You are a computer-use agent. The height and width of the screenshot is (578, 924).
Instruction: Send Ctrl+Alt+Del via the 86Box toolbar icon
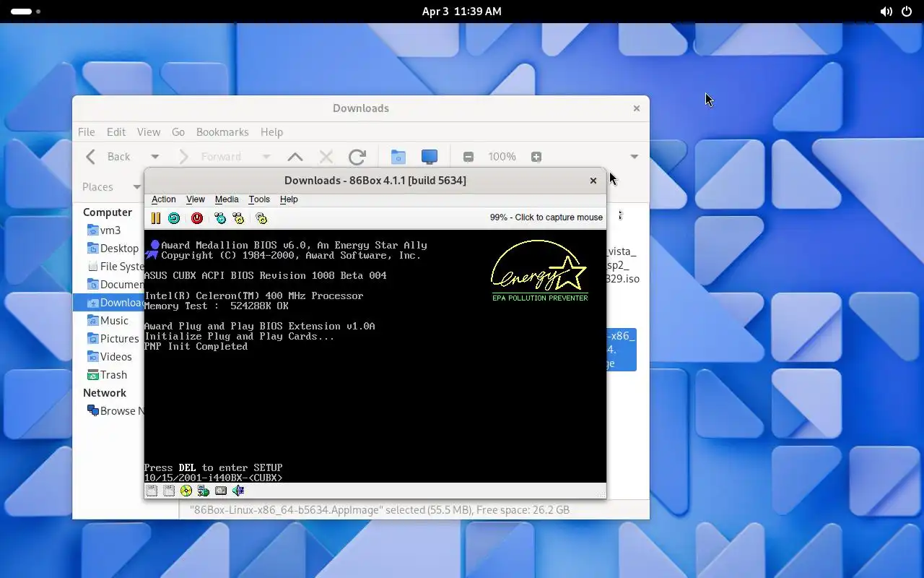coord(220,218)
